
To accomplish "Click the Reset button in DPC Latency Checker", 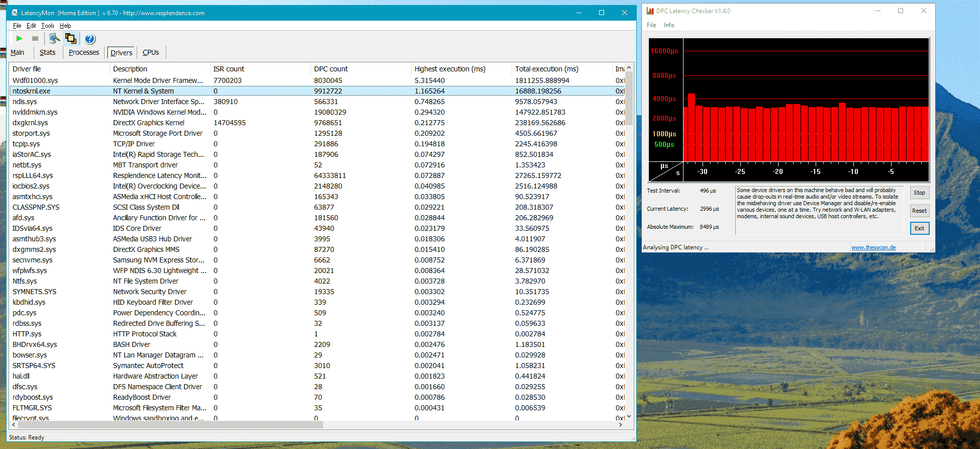I will (920, 211).
